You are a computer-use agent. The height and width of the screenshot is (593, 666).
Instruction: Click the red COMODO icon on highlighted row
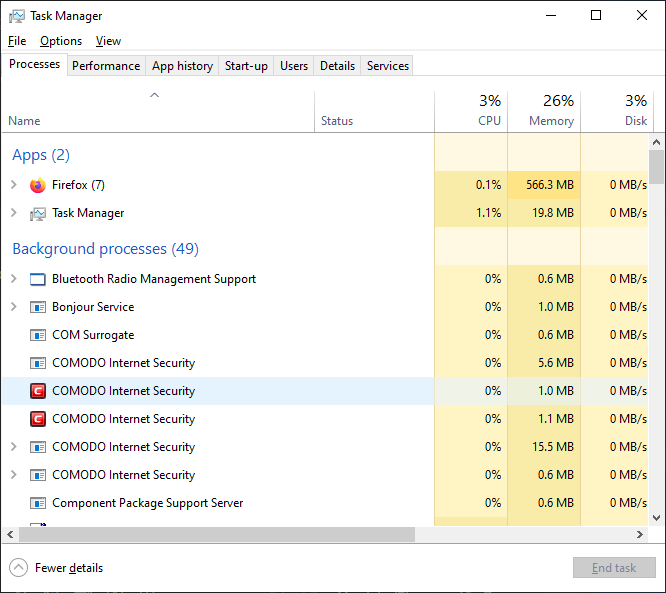click(38, 391)
